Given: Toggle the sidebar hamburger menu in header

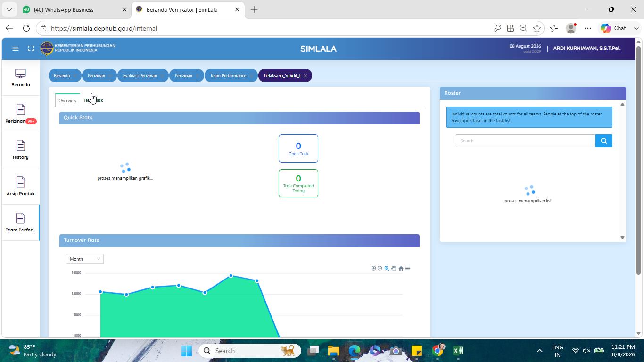Looking at the screenshot, I should (x=15, y=49).
